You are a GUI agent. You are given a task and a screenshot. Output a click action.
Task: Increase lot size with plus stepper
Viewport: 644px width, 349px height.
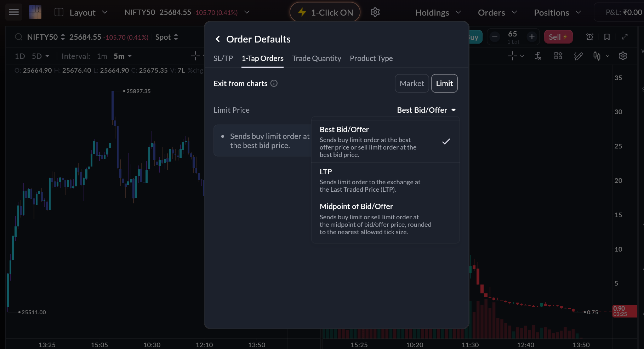coord(532,36)
